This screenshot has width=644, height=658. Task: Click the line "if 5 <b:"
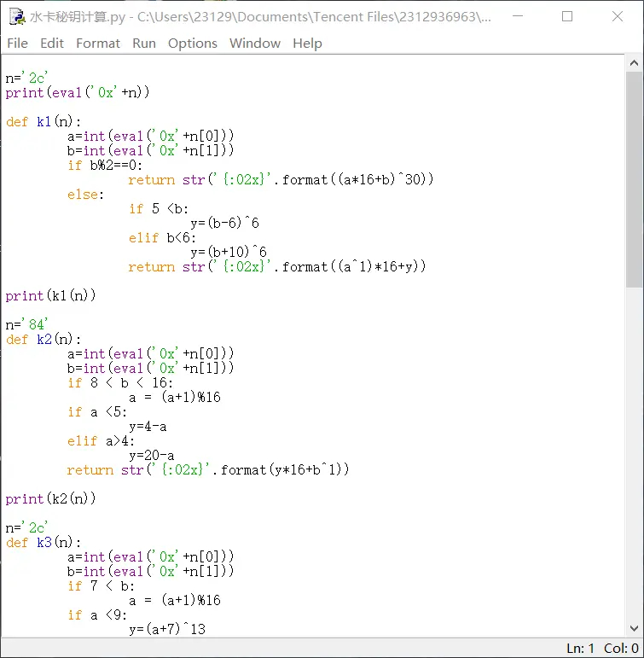pyautogui.click(x=159, y=208)
